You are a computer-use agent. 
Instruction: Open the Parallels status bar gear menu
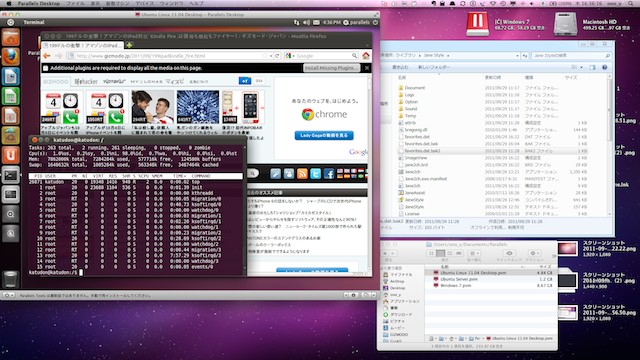pos(8,295)
